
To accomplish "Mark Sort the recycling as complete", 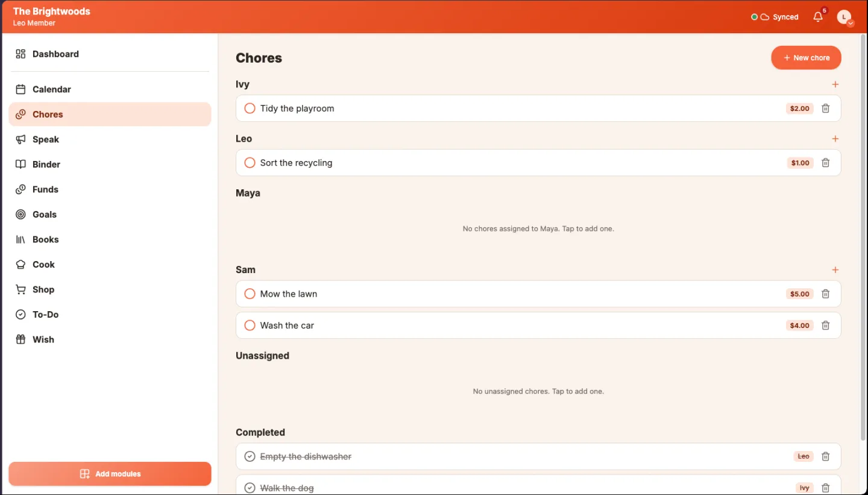I will click(x=250, y=163).
